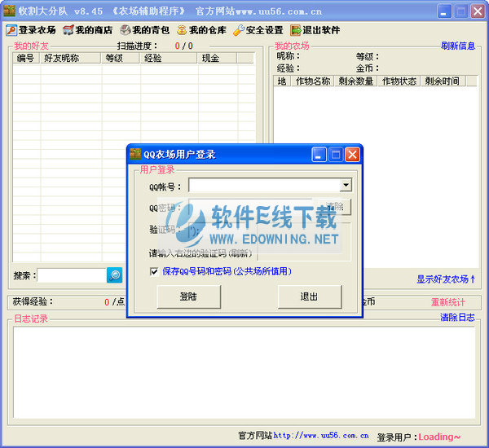Viewport: 489px width, 448px height.
Task: Click 显示好友农场 link
Action: (446, 279)
